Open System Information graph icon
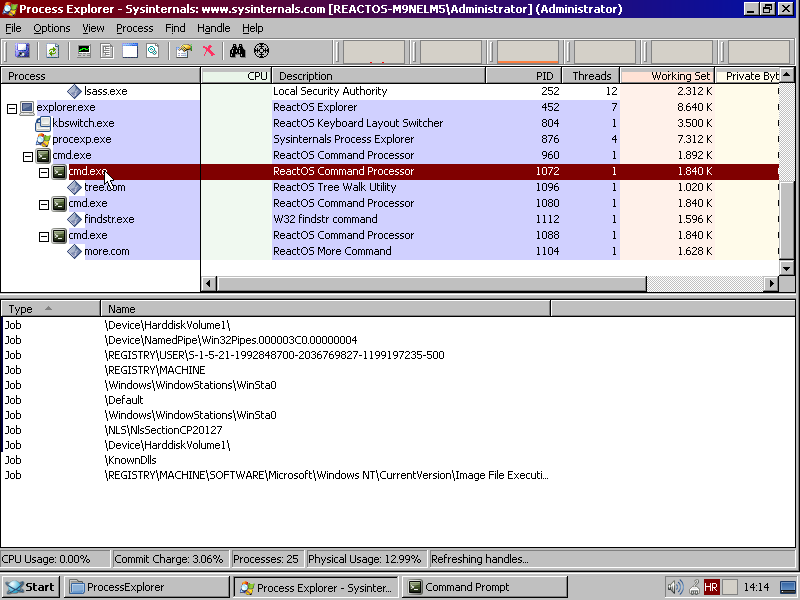Viewport: 800px width, 600px height. (x=84, y=51)
